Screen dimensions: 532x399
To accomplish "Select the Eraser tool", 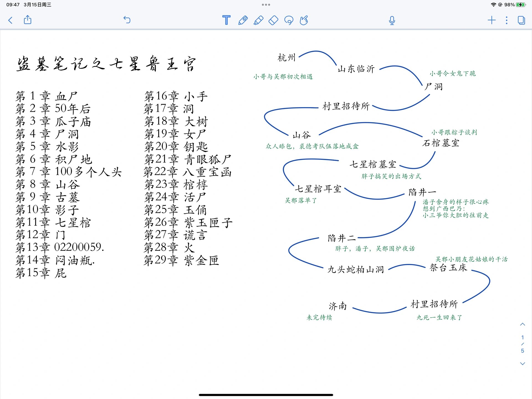I will click(273, 20).
